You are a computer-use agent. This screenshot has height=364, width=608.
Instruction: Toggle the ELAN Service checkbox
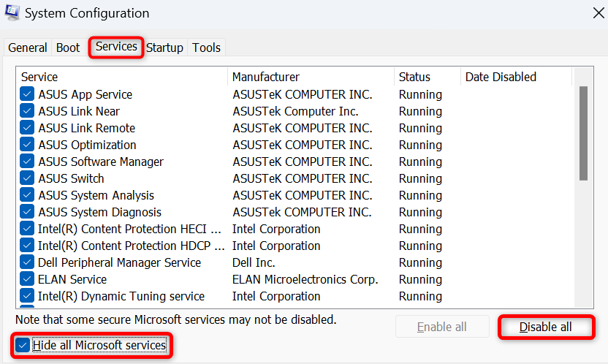[27, 279]
